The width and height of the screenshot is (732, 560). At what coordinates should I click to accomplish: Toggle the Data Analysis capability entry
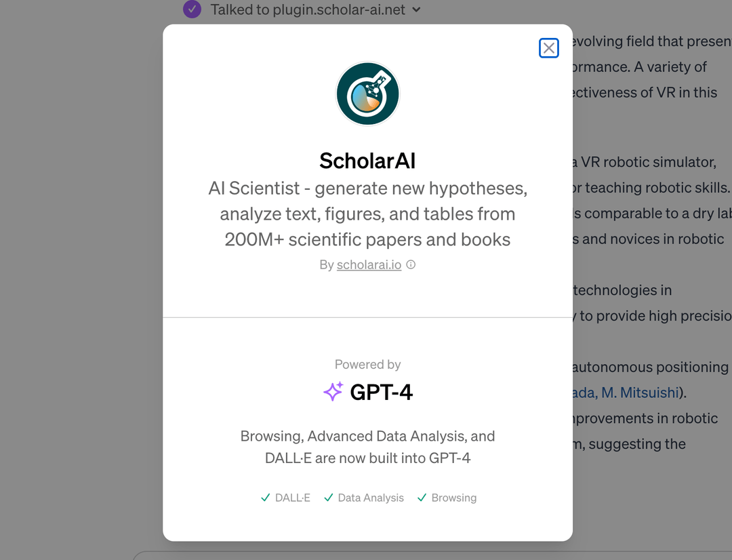tap(364, 497)
